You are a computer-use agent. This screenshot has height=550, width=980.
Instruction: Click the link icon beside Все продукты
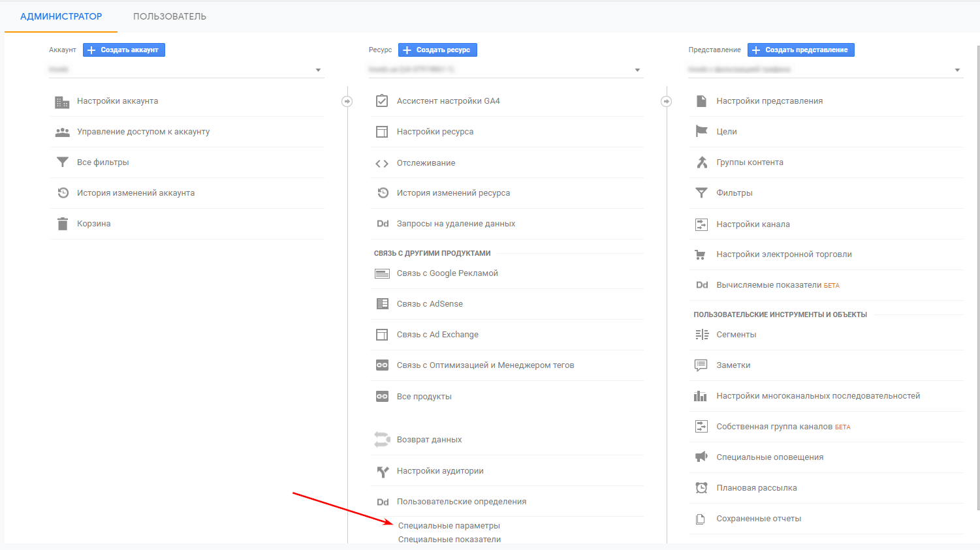tap(382, 397)
